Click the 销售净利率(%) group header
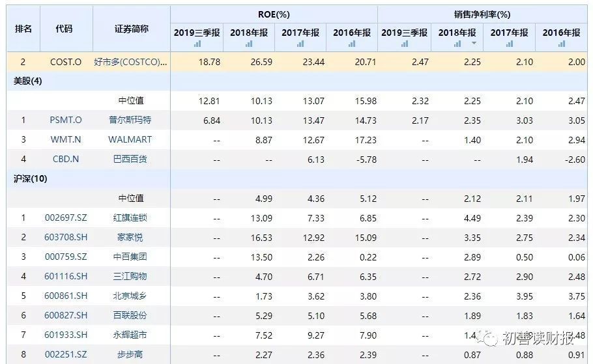This screenshot has width=593, height=364. (x=482, y=14)
